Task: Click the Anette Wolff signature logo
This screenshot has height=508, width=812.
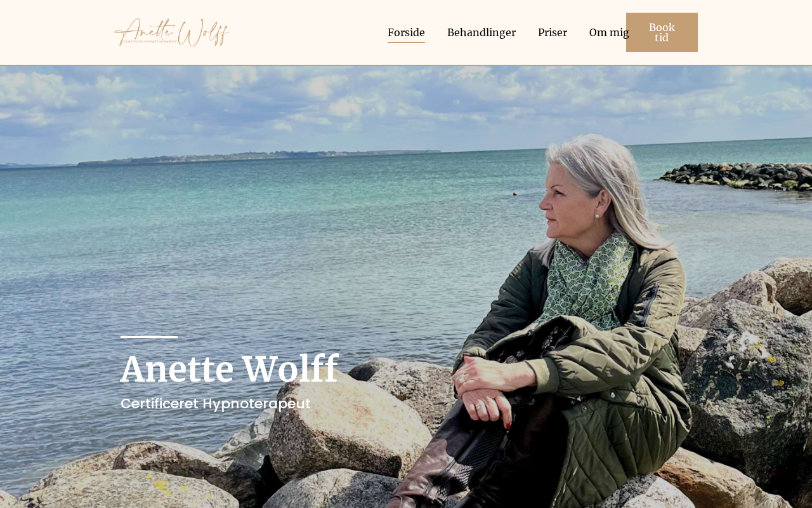Action: point(171,32)
